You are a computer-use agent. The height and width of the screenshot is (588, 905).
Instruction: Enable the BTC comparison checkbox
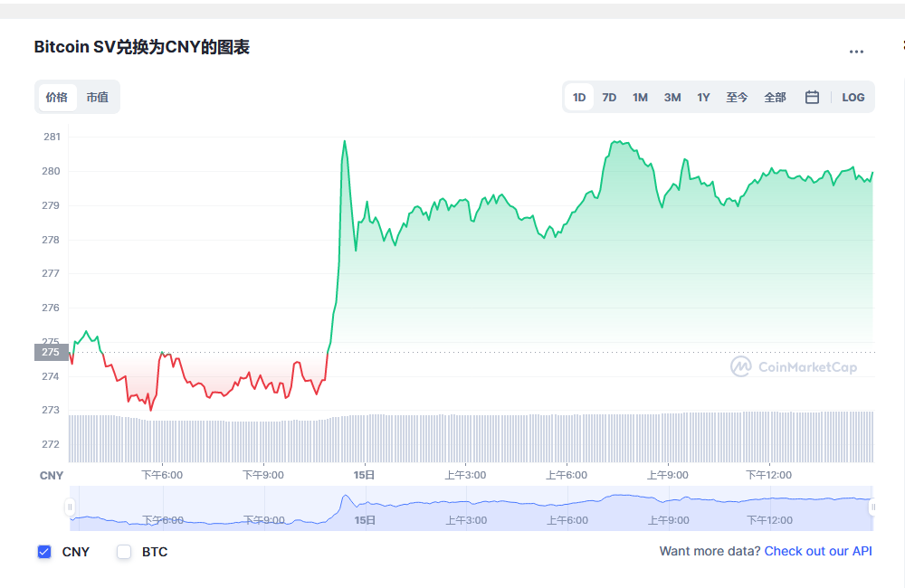click(x=124, y=552)
